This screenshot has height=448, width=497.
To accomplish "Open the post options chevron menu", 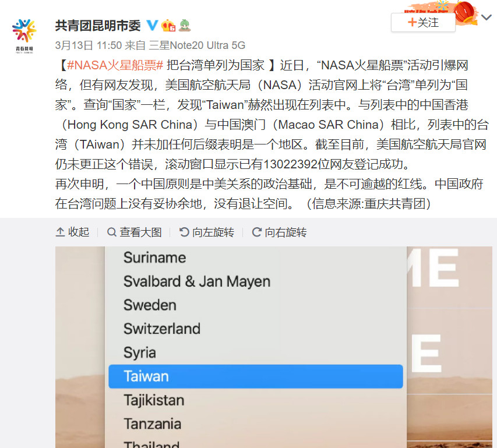I will coord(486,18).
